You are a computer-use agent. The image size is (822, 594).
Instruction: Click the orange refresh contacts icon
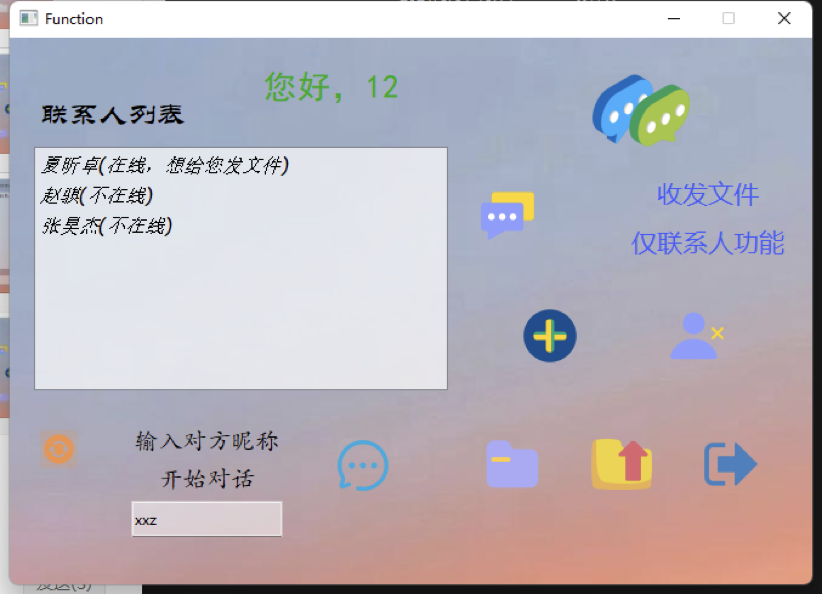59,449
